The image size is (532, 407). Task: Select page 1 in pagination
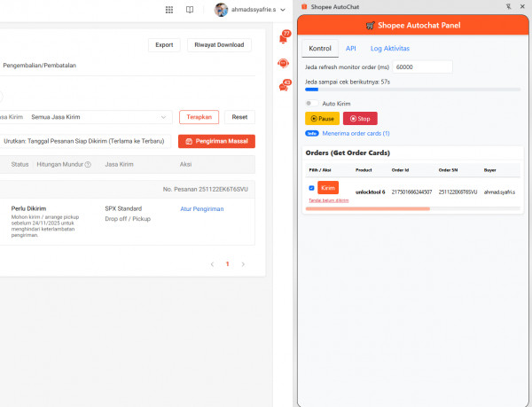[x=227, y=264]
